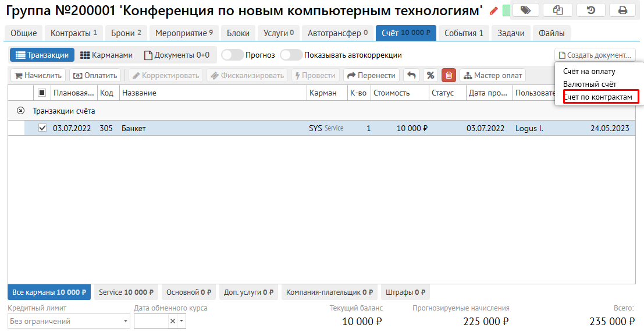The width and height of the screenshot is (644, 335).
Task: Open the history icon button
Action: [590, 10]
